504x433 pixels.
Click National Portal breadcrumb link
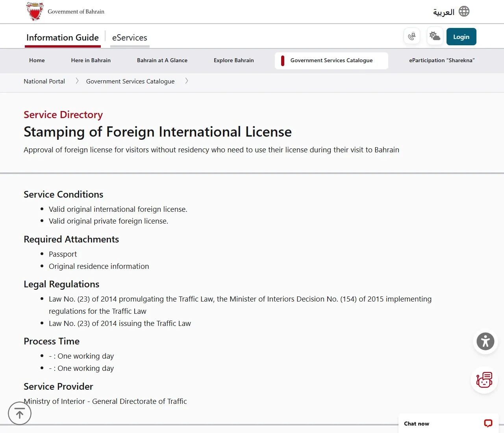click(x=44, y=81)
